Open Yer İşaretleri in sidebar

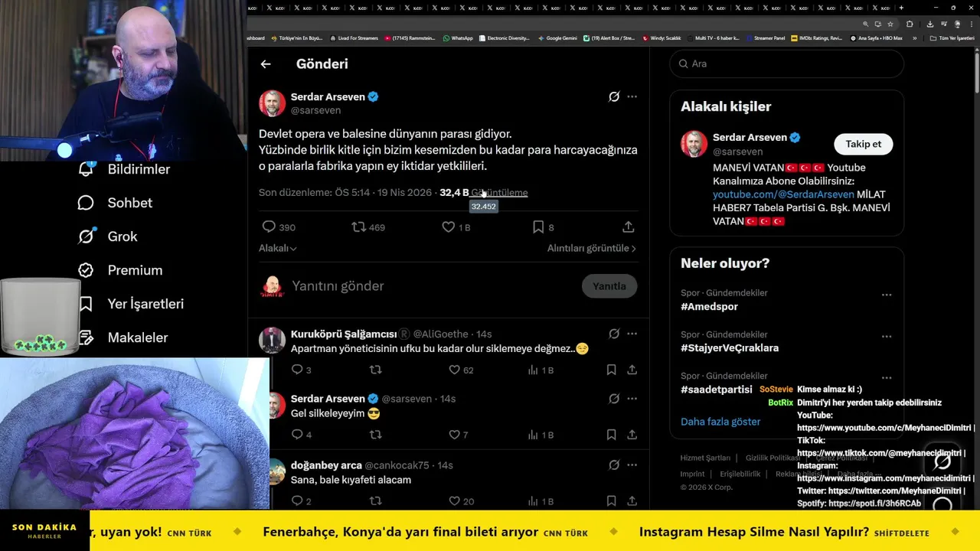(x=131, y=304)
